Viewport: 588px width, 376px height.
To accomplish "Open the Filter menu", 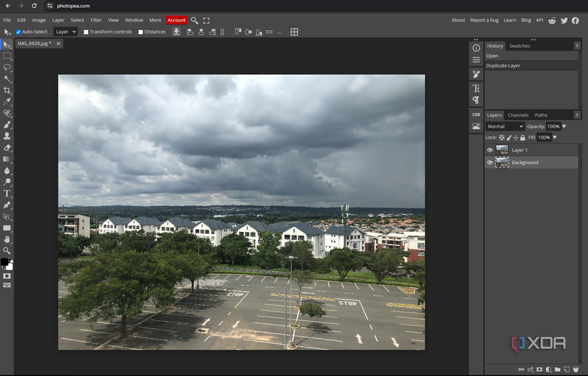I will pyautogui.click(x=96, y=20).
